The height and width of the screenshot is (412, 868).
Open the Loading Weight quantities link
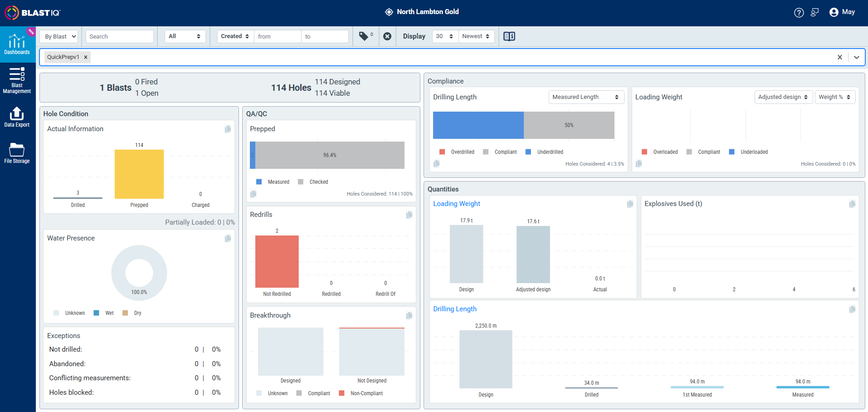(457, 204)
